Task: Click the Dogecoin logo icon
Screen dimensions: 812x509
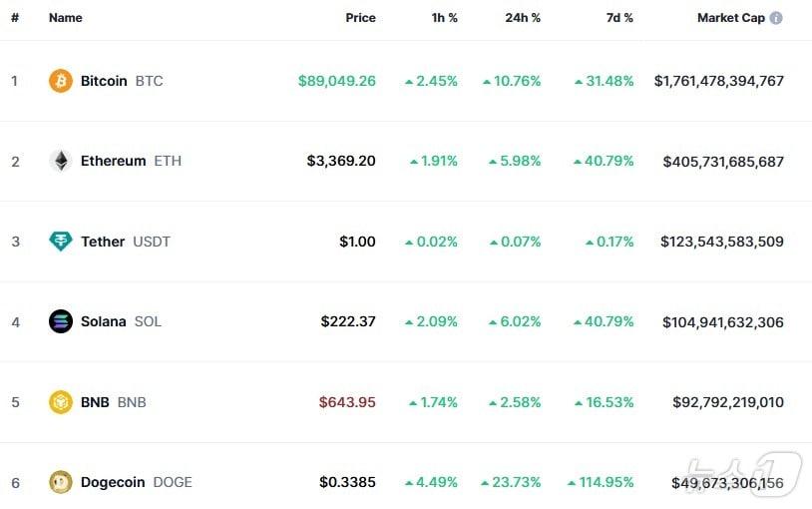Action: click(x=61, y=482)
